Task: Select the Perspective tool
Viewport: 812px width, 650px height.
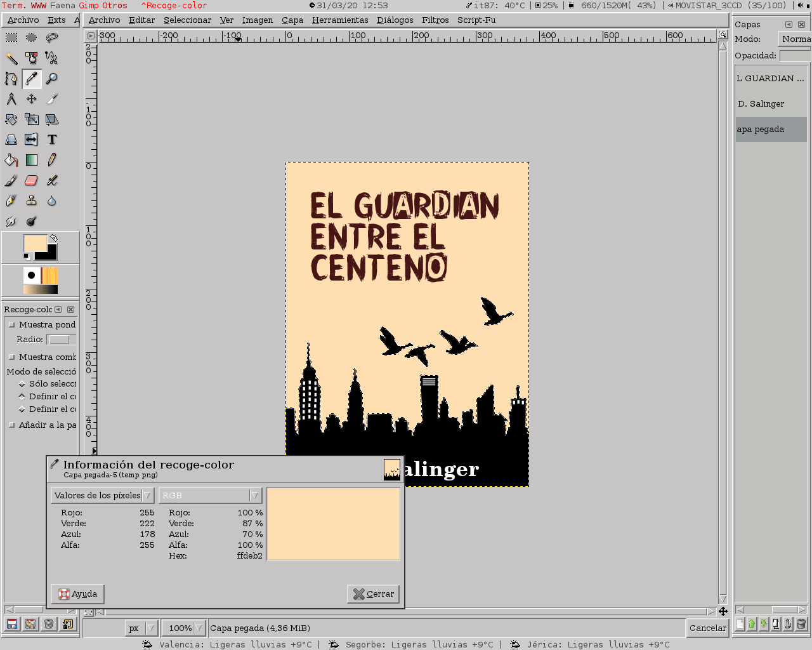Action: [x=11, y=140]
